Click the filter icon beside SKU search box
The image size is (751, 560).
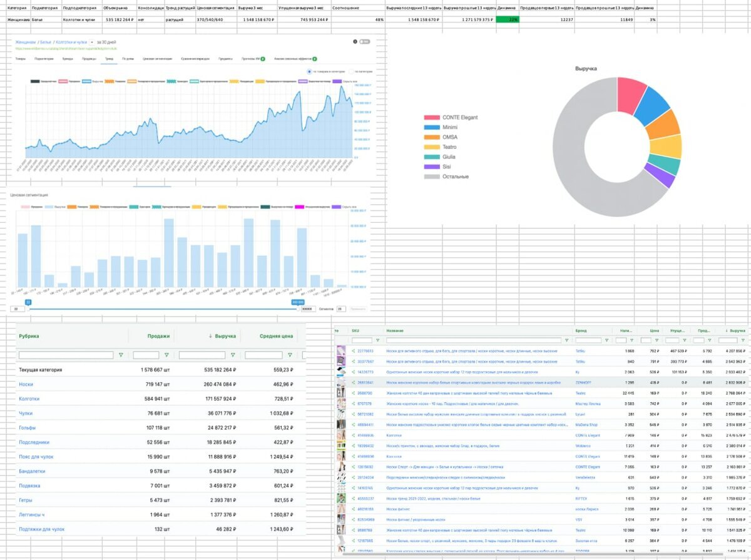[x=378, y=340]
